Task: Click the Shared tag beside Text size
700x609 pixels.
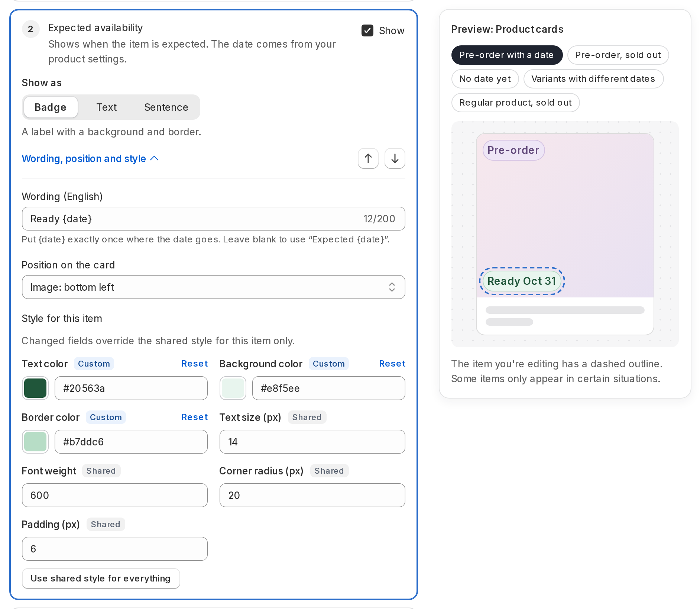Action: point(307,417)
